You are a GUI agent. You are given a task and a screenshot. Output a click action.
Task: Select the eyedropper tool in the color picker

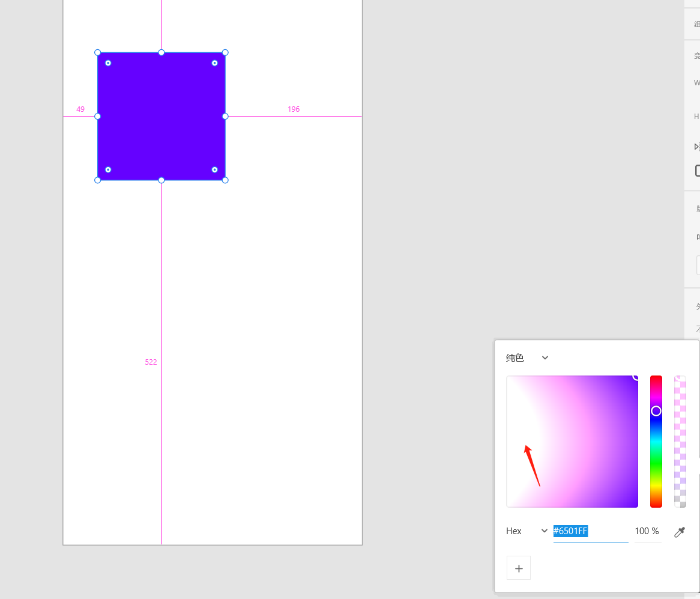(x=679, y=531)
